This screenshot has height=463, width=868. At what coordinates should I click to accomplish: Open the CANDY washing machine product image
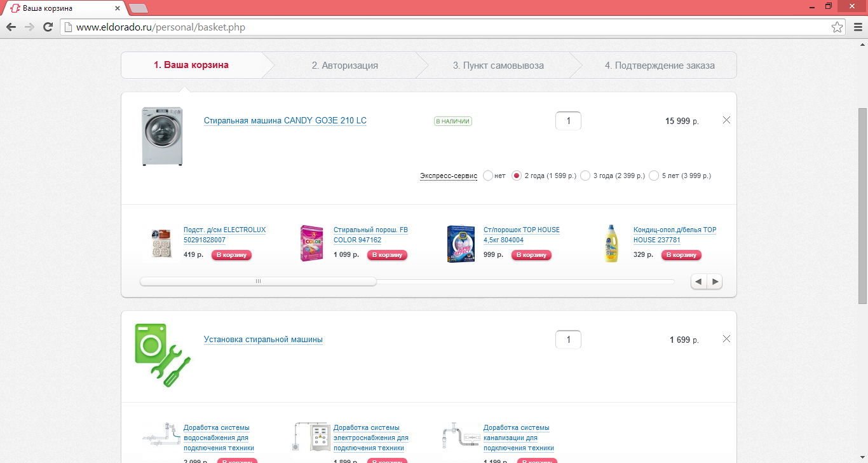[x=161, y=136]
